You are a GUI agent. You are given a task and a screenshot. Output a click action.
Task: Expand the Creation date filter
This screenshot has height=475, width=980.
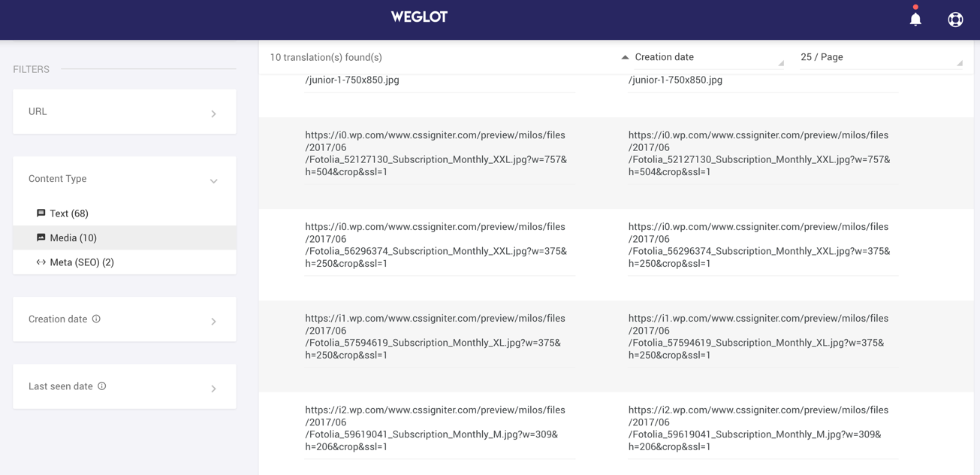125,319
